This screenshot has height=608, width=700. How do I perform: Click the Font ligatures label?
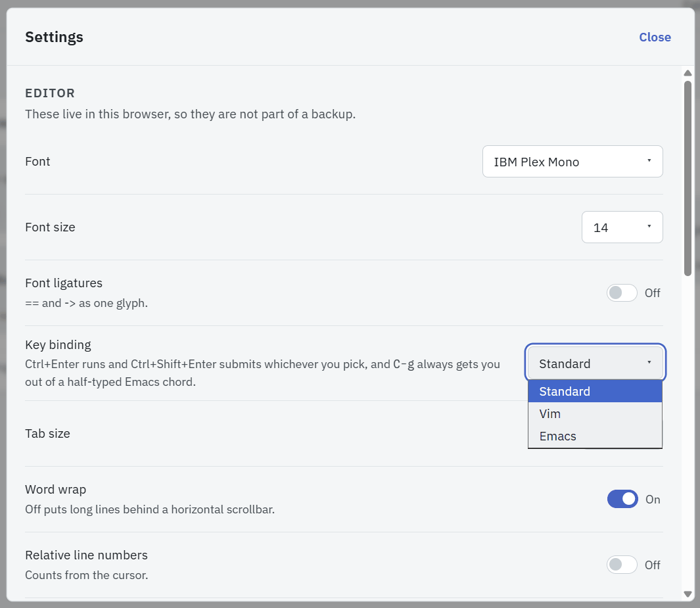tap(63, 283)
